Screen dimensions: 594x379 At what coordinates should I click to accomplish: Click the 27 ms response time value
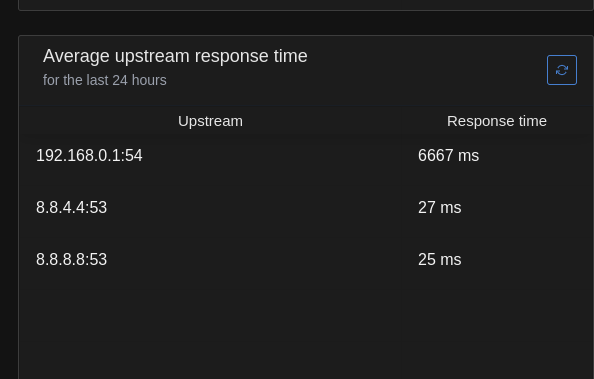point(439,208)
